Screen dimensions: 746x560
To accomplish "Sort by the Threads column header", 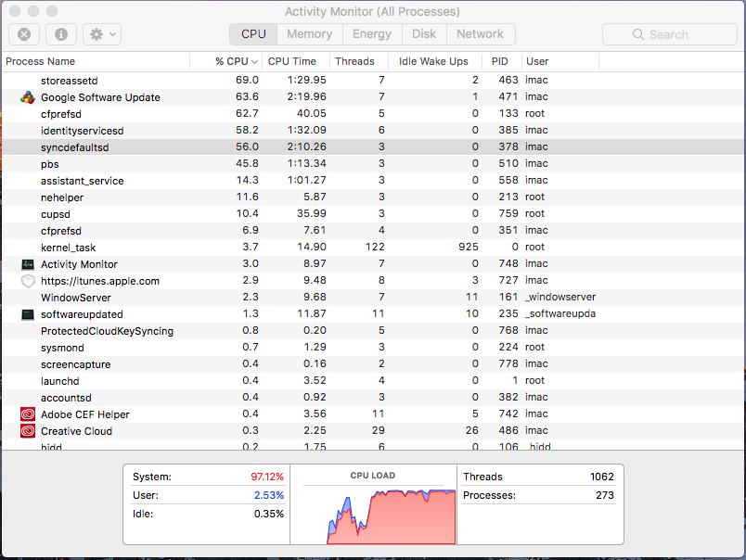I will 359,61.
